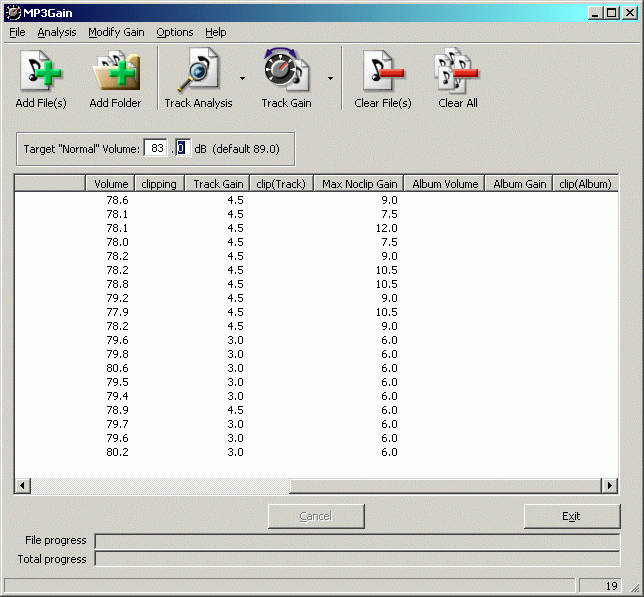Apply Track Gain using the toolbar icon
Screen dimensions: 644x597
(x=286, y=70)
